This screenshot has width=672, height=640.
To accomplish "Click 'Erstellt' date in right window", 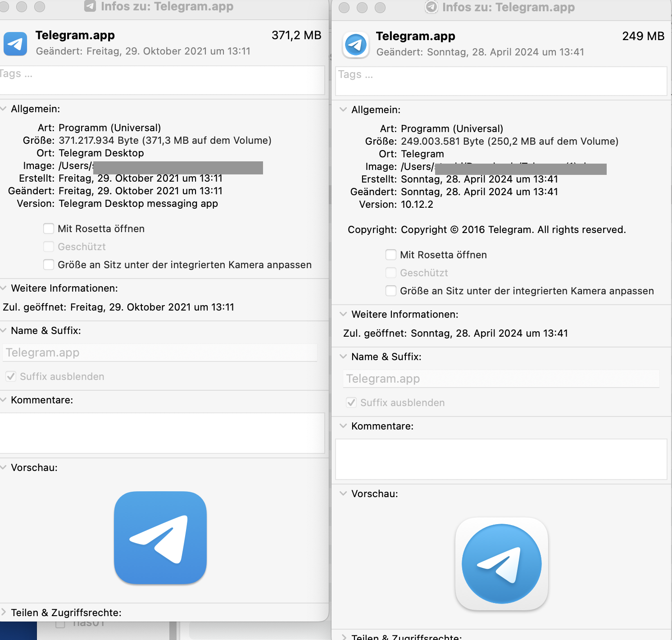I will (x=479, y=179).
